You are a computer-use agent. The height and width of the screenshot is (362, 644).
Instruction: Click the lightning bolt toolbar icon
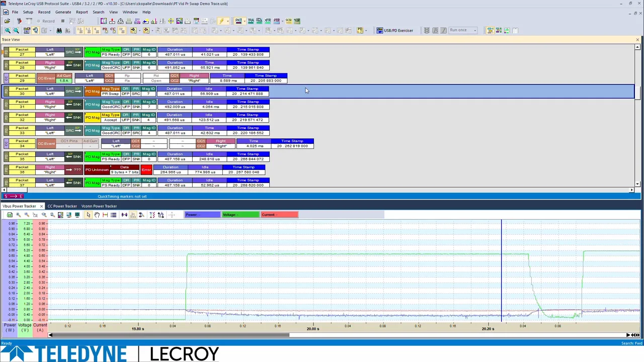point(221,21)
